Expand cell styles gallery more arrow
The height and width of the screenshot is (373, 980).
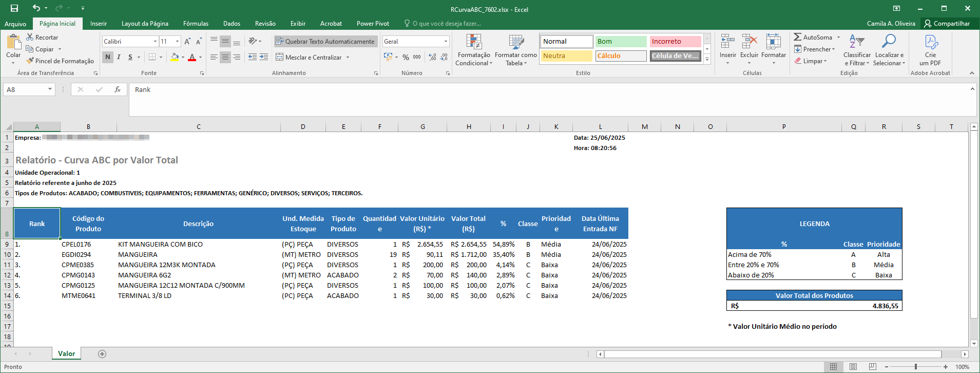pyautogui.click(x=707, y=60)
